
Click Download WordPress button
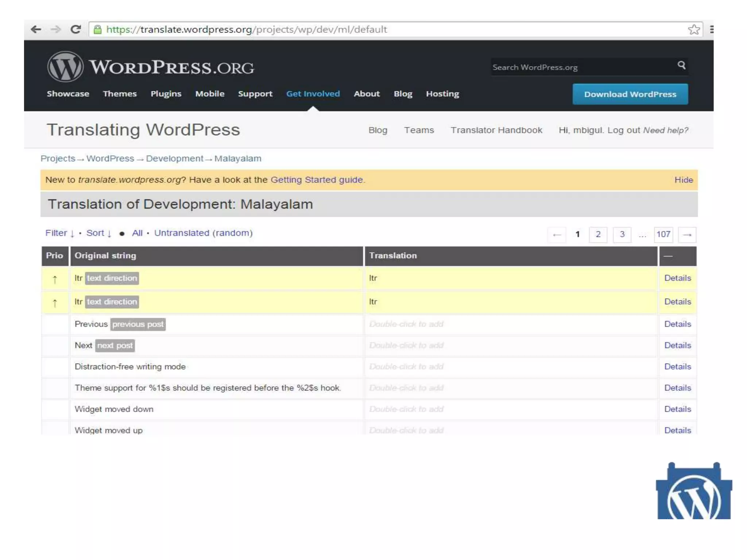pos(630,94)
